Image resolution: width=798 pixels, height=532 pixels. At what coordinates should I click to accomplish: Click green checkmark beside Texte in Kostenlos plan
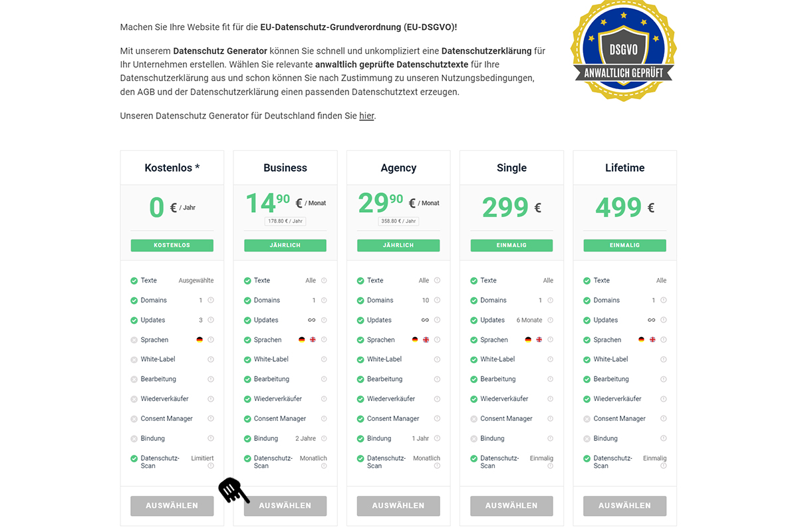(134, 281)
